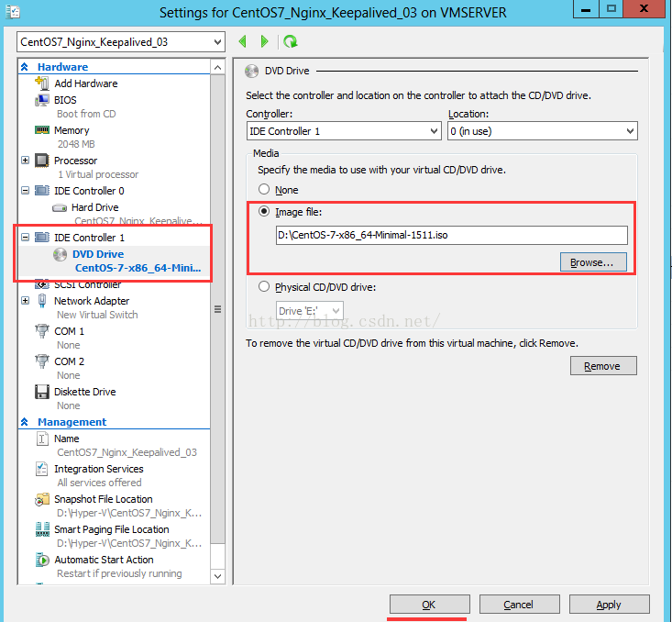Click the Name setting icon
Viewport: 672px width, 622px height.
(x=41, y=439)
